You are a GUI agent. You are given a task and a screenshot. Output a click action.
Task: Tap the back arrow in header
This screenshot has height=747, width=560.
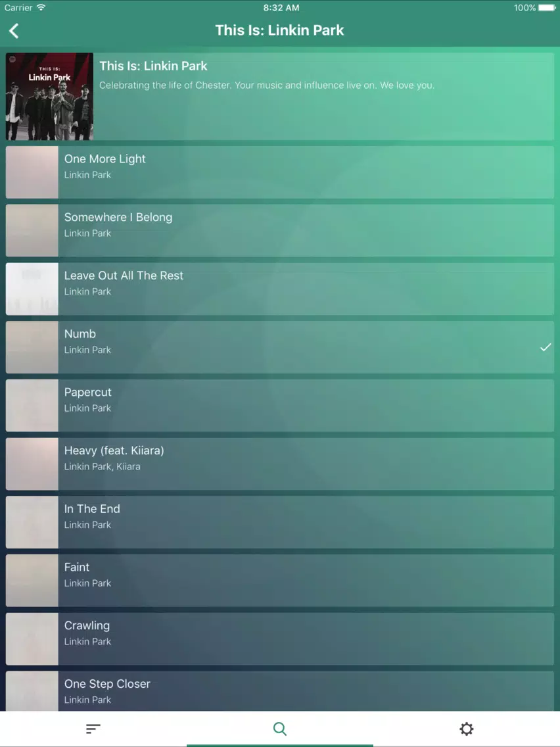(14, 31)
